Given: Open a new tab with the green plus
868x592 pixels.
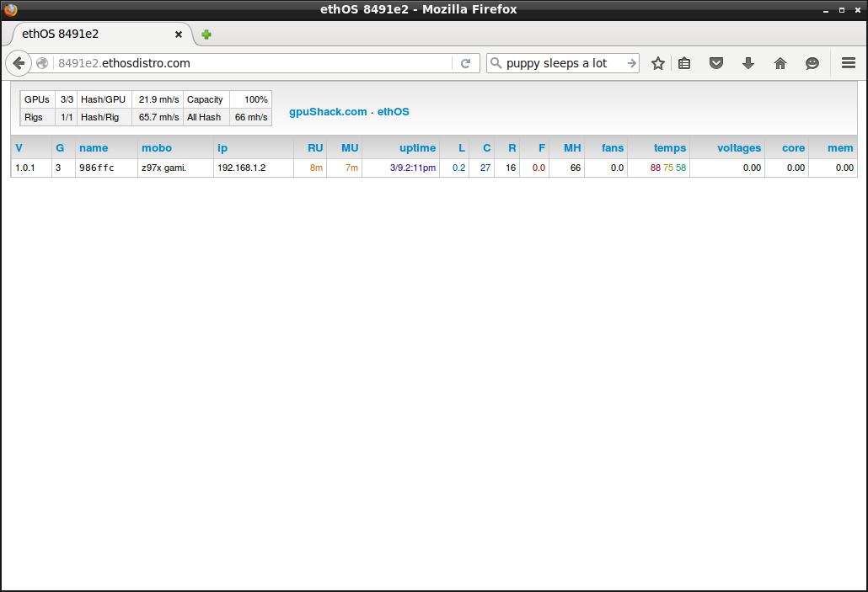Looking at the screenshot, I should pos(206,35).
